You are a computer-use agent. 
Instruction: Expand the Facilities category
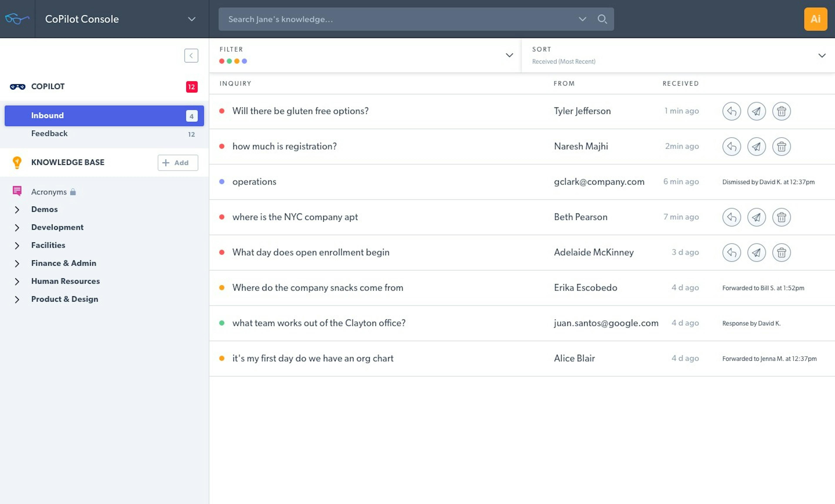tap(17, 245)
